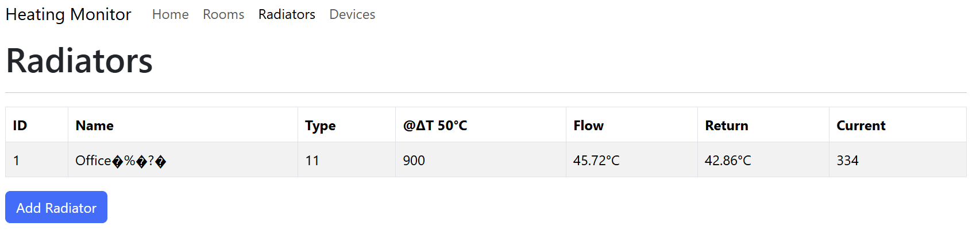The width and height of the screenshot is (980, 230).
Task: Click the Radiators page heading
Action: coord(79,61)
